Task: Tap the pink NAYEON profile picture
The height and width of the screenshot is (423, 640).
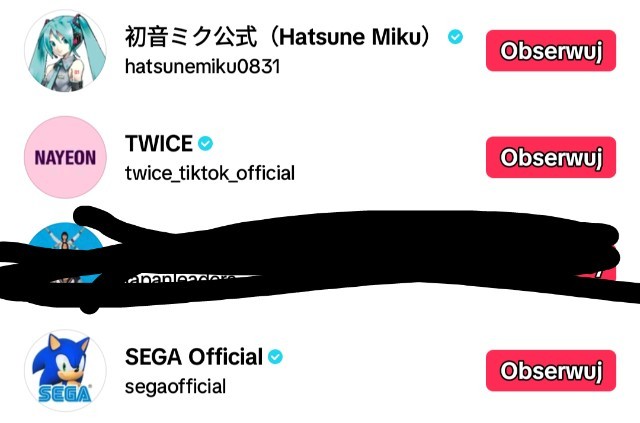Action: coord(64,157)
